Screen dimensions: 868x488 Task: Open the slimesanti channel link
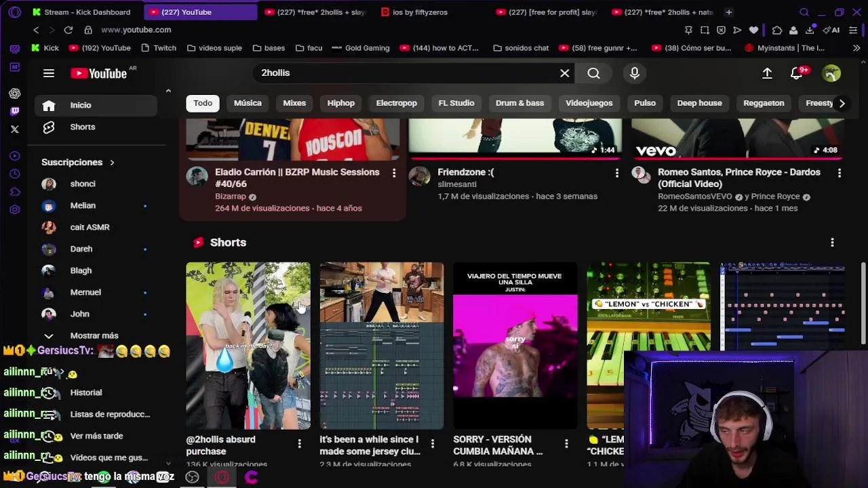(x=457, y=184)
